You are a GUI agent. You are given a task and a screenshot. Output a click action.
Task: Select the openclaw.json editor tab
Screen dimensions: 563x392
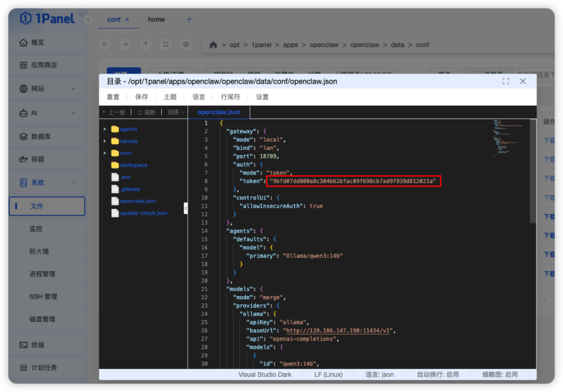219,112
